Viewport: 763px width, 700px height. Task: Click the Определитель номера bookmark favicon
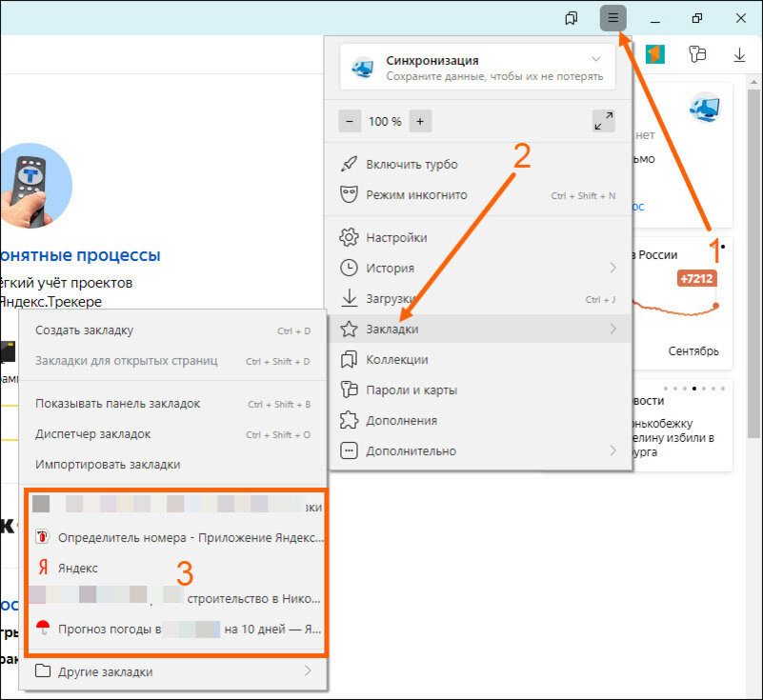[x=42, y=537]
